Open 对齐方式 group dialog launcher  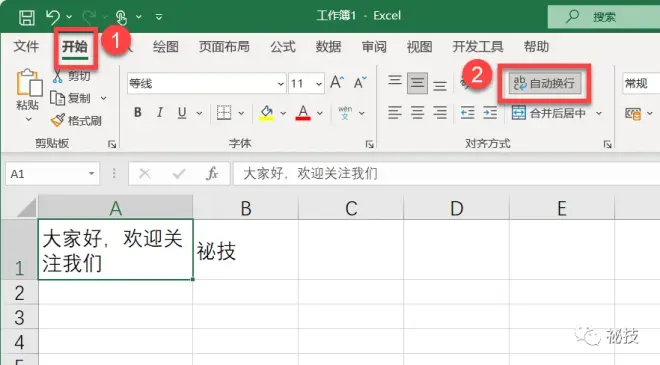(x=607, y=144)
